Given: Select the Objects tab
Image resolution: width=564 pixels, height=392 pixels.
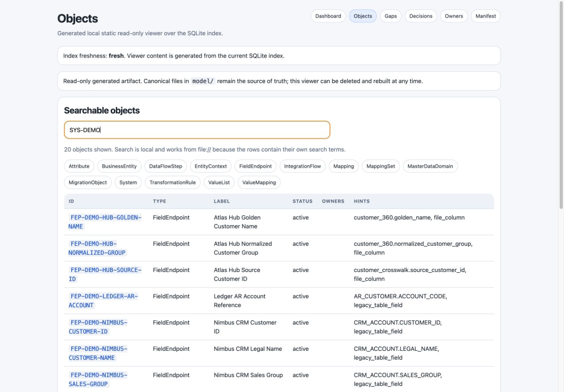Looking at the screenshot, I should 363,16.
